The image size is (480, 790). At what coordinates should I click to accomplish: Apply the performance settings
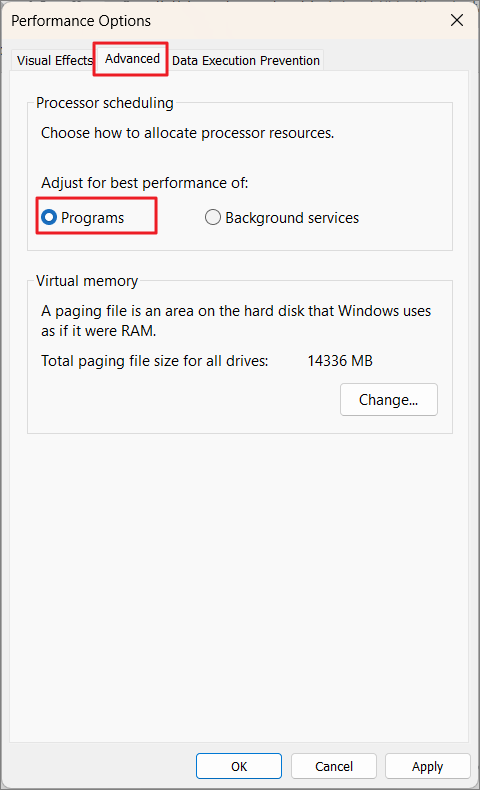[x=428, y=766]
